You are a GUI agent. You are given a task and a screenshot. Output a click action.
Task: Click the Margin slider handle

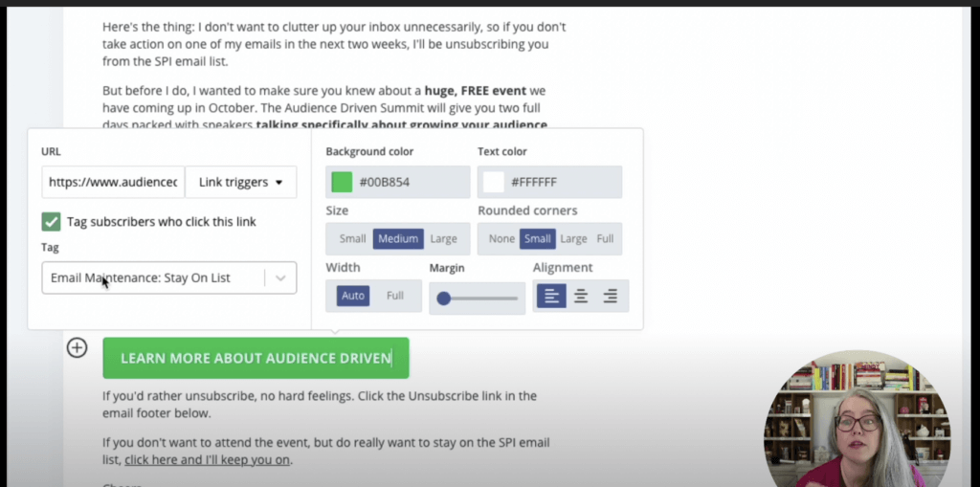click(444, 299)
